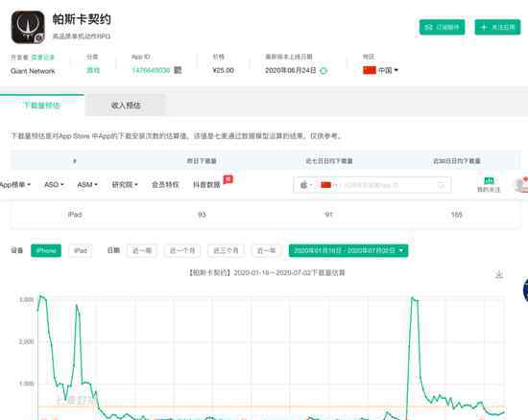Switch to the 收入预估 tab
528x420 pixels.
(x=125, y=105)
